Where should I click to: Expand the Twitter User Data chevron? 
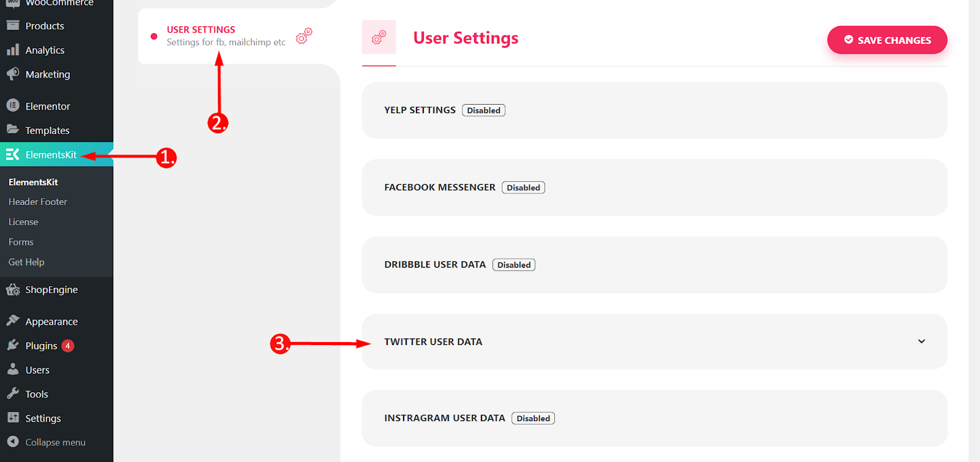click(x=921, y=341)
